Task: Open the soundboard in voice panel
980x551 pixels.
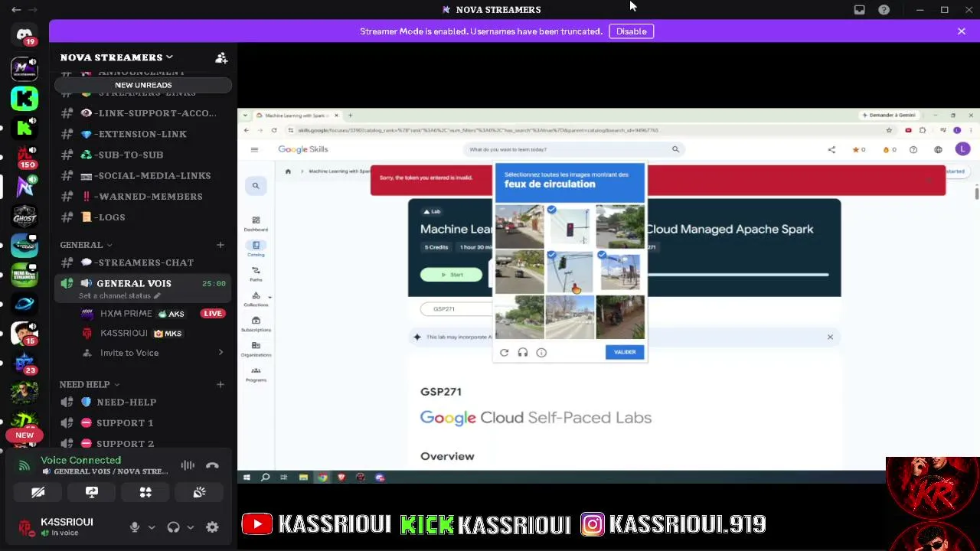Action: point(199,492)
